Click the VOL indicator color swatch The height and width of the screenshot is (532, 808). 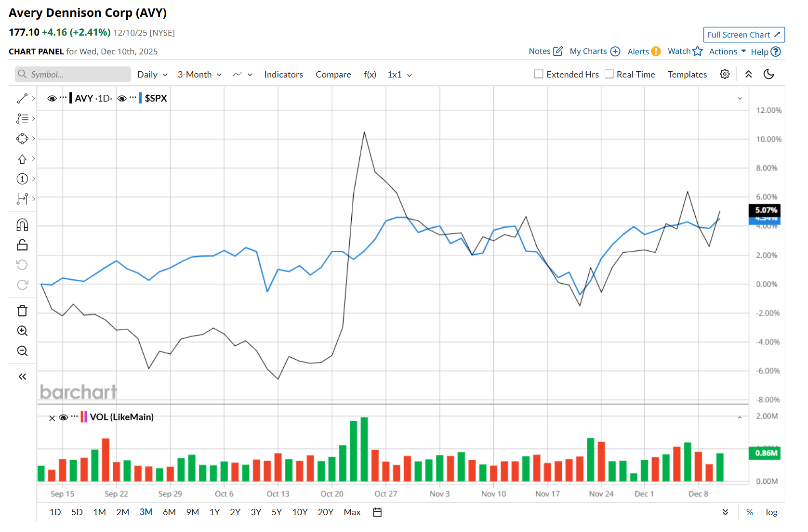84,417
